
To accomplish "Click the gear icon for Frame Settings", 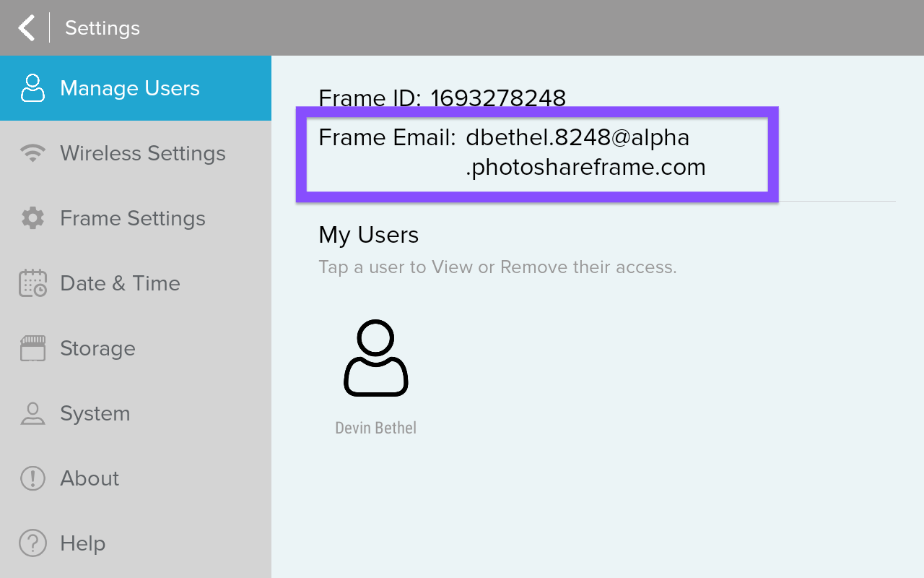I will [x=32, y=218].
